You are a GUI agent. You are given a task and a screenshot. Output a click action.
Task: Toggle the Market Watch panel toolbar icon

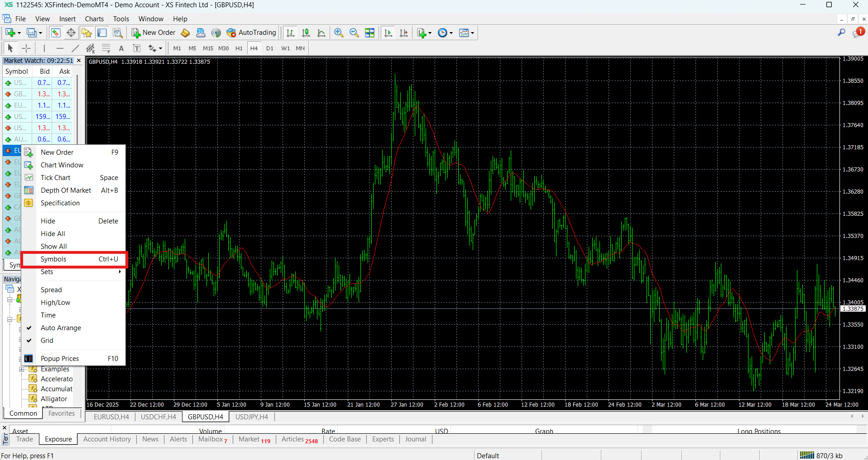(x=56, y=33)
